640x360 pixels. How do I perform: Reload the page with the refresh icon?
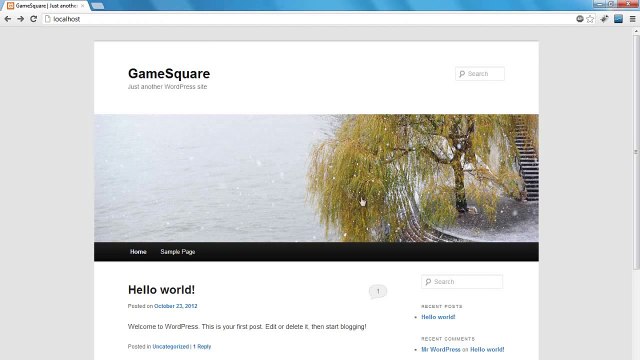pos(33,19)
